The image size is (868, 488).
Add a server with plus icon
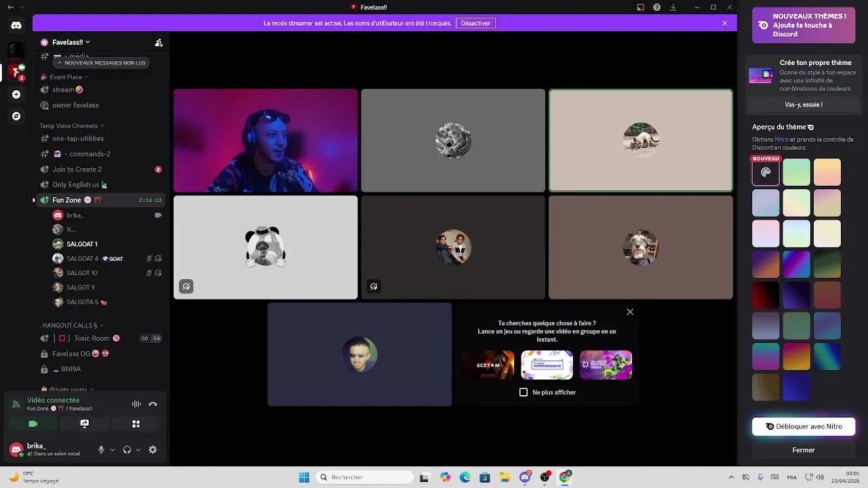click(x=16, y=94)
